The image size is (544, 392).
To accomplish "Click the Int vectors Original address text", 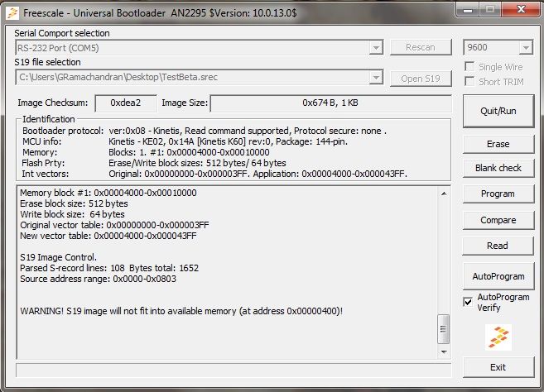I will tap(258, 174).
